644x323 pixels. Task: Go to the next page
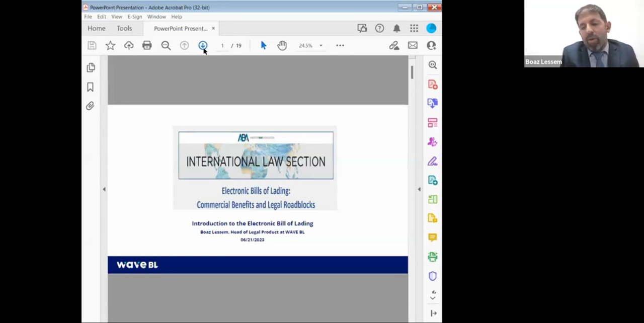point(203,45)
